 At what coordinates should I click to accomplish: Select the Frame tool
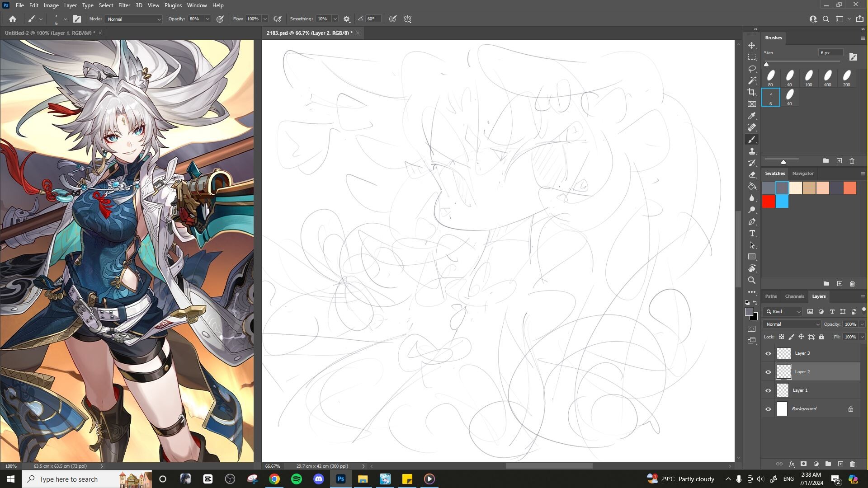point(752,104)
